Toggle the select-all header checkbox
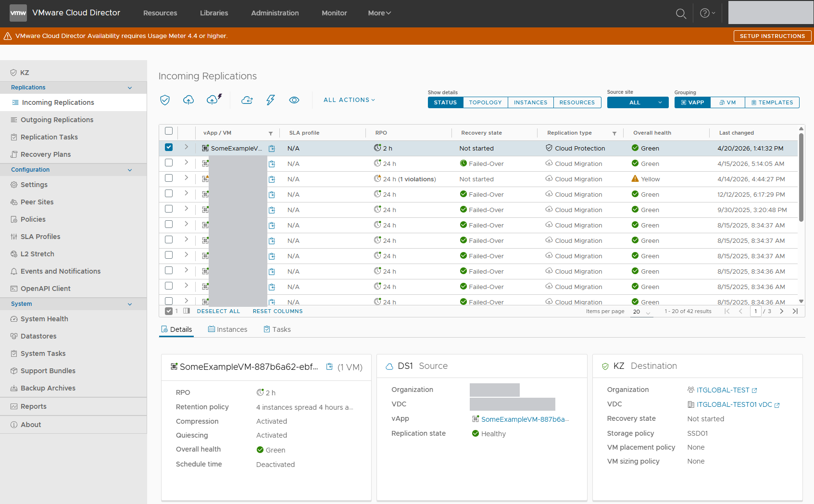The width and height of the screenshot is (814, 504). (x=169, y=131)
